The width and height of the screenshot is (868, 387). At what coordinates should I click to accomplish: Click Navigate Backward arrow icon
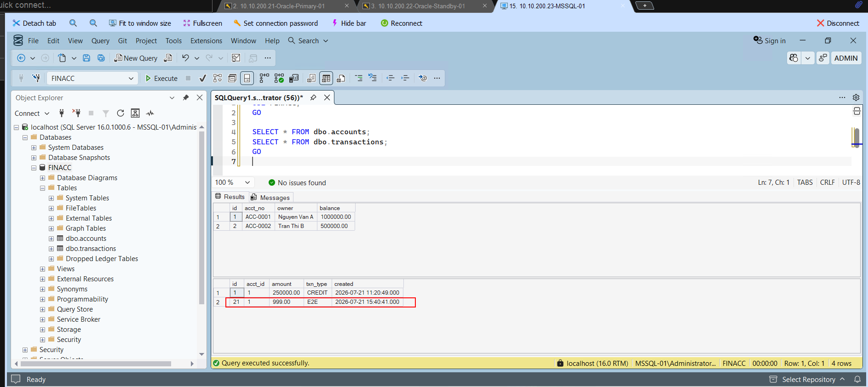tap(21, 58)
